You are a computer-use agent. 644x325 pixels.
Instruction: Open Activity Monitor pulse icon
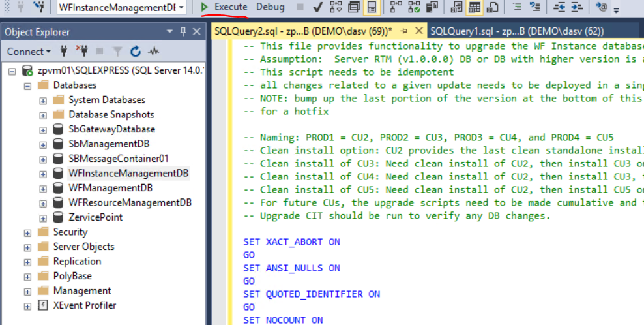tap(154, 52)
